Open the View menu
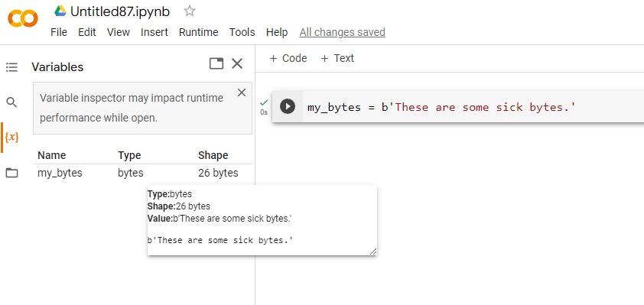 [x=119, y=32]
